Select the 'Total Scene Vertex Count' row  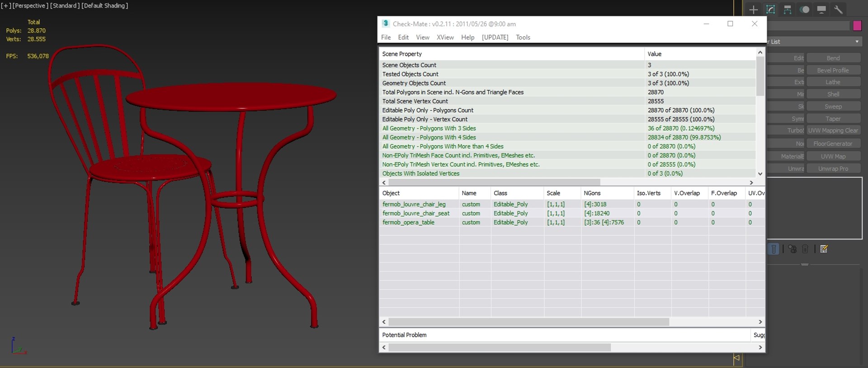click(x=567, y=101)
